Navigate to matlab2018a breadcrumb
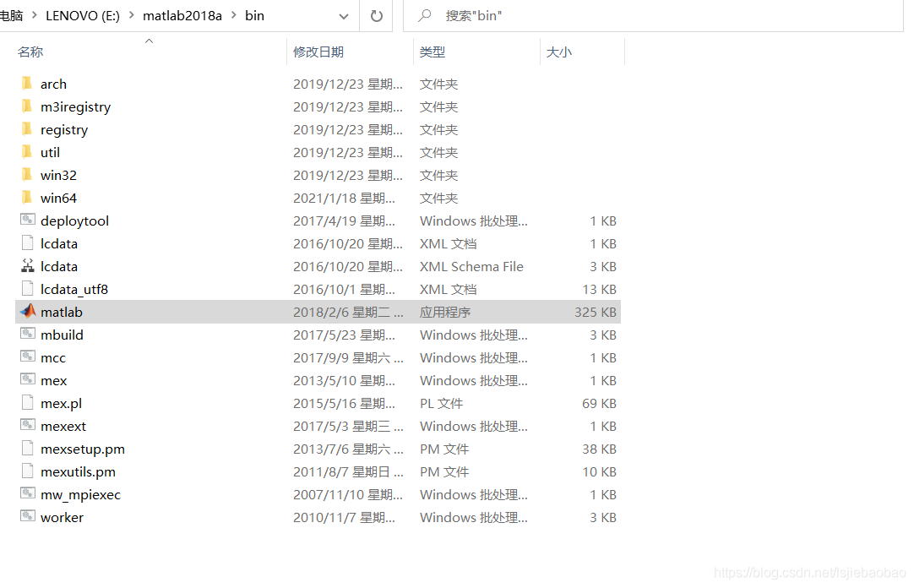Screen dimensions: 914x588 (182, 16)
